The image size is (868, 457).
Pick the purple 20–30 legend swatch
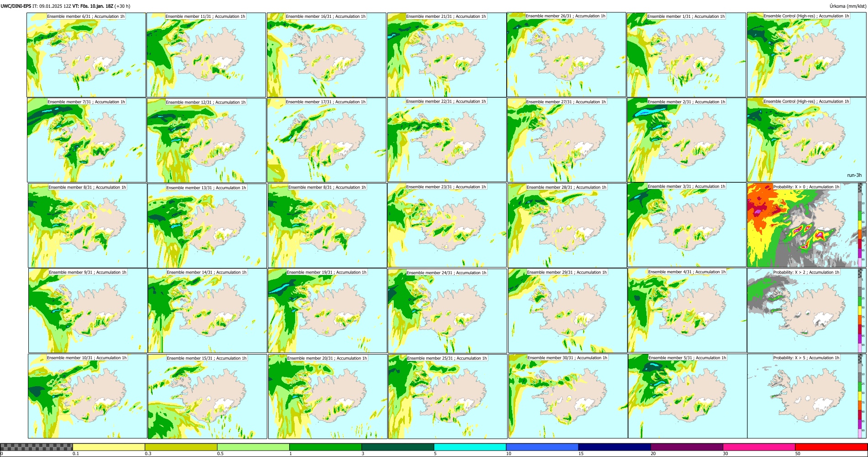tap(687, 447)
